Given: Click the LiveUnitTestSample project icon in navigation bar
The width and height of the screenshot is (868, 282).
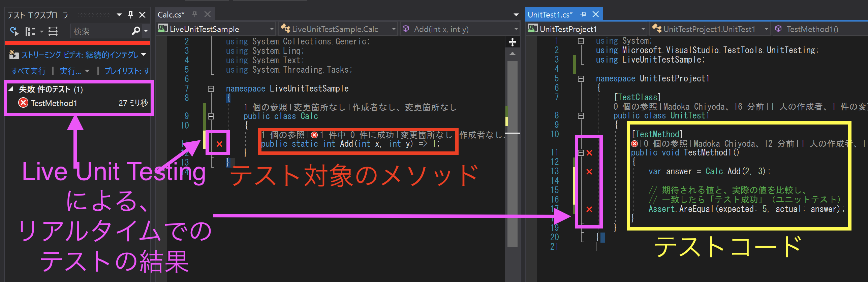Looking at the screenshot, I should click(x=163, y=28).
